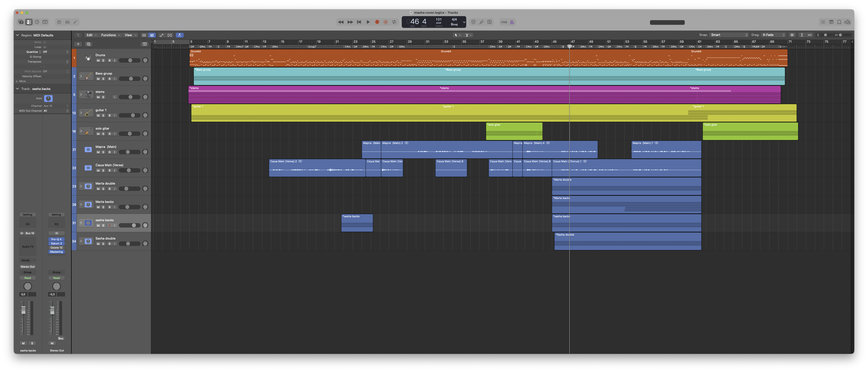Viewport: 868px width, 372px height.
Task: Click the vertical auto zoom icon
Action: tap(802, 35)
